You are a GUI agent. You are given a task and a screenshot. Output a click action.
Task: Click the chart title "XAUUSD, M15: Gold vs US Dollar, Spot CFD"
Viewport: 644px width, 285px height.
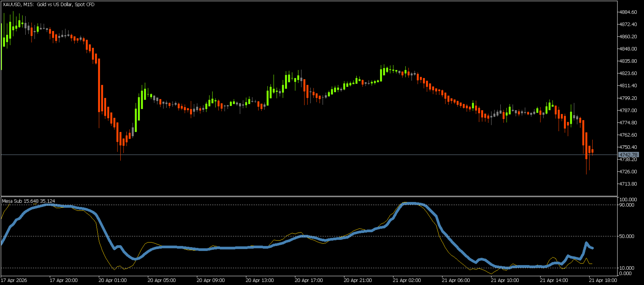point(49,5)
